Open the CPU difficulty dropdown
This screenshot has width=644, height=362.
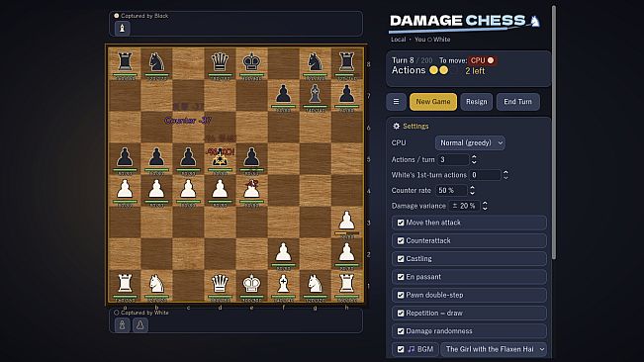(470, 142)
